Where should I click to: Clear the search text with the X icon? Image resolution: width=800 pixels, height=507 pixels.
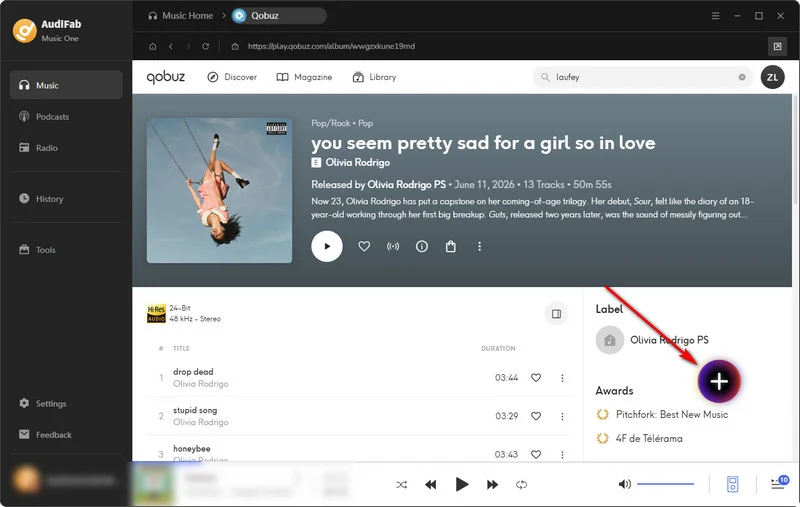pyautogui.click(x=742, y=77)
